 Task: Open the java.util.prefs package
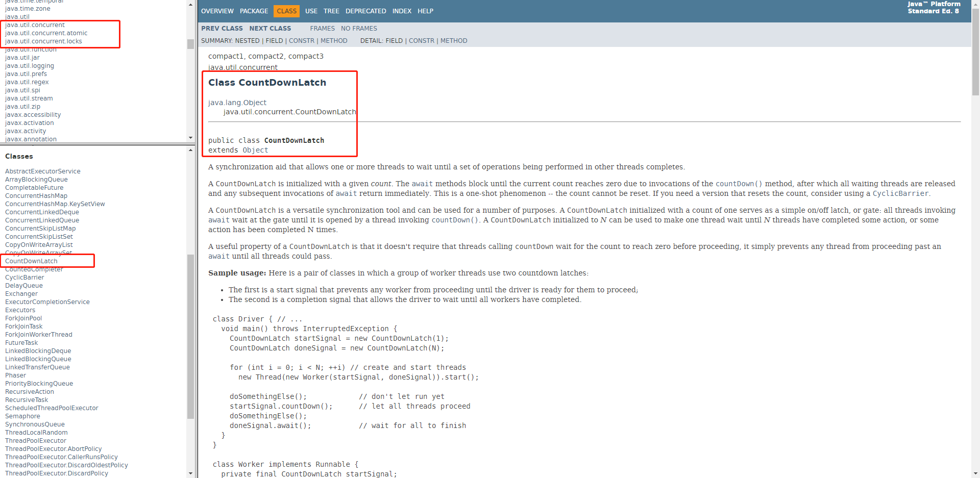click(x=26, y=74)
